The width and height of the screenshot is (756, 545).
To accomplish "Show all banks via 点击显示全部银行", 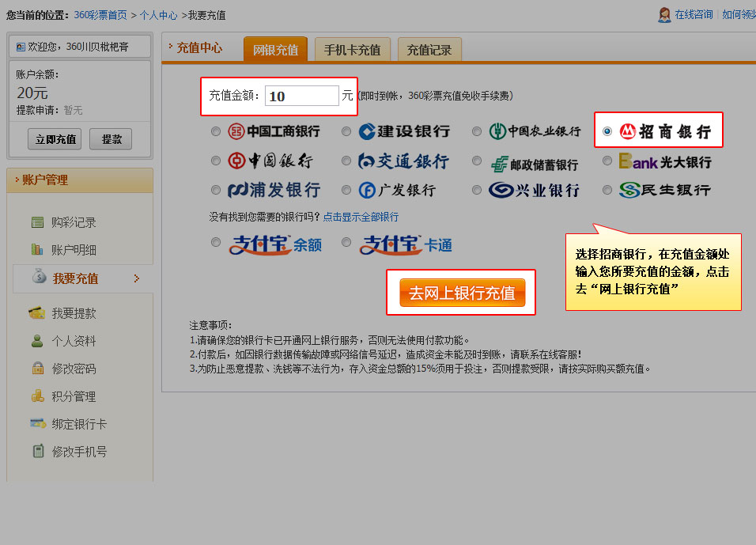I will pos(361,217).
